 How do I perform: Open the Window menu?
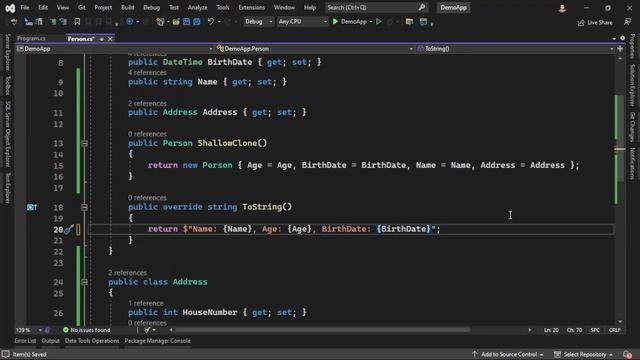pyautogui.click(x=284, y=7)
